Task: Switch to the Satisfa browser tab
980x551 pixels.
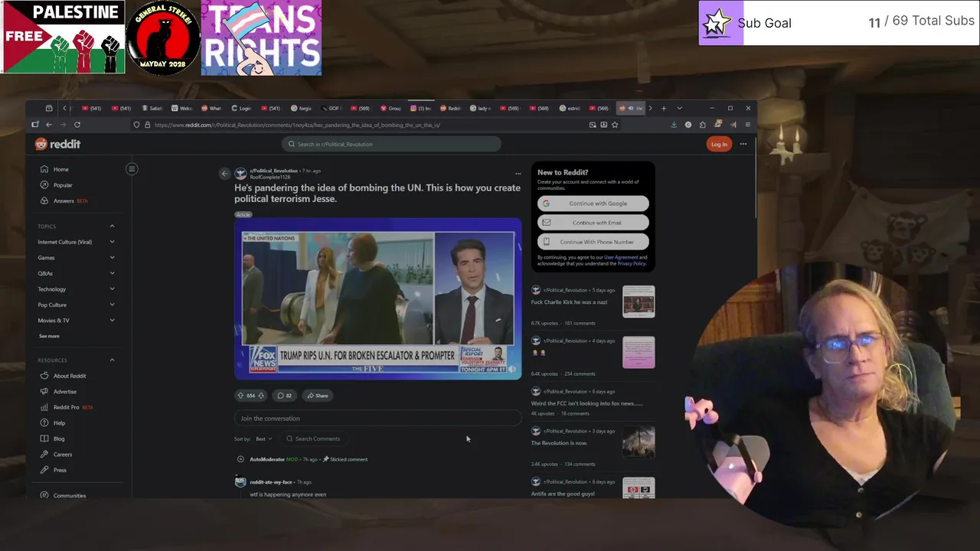Action: pos(152,108)
